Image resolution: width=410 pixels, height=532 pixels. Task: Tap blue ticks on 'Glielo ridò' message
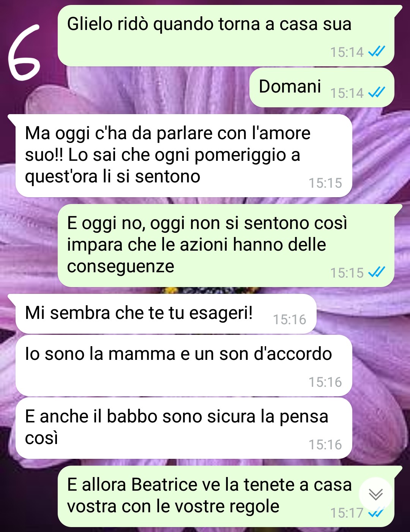click(x=377, y=51)
